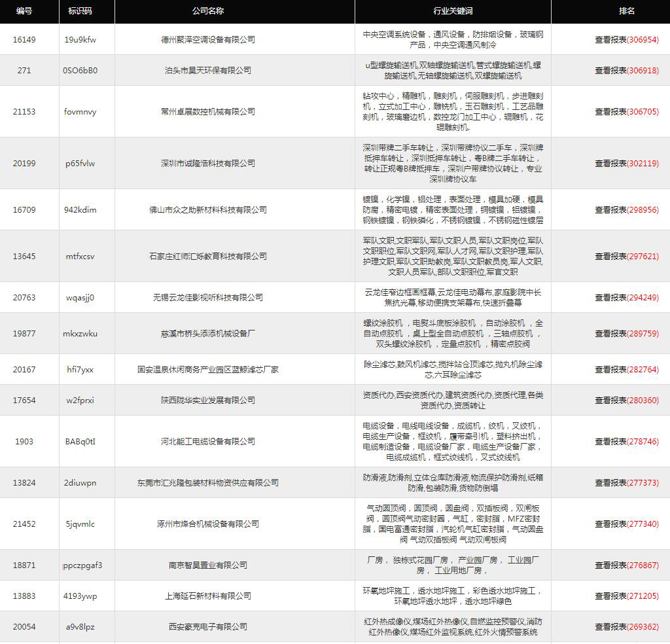Click the row number 21153 cell
Screen dimensions: 670x644
[x=24, y=111]
